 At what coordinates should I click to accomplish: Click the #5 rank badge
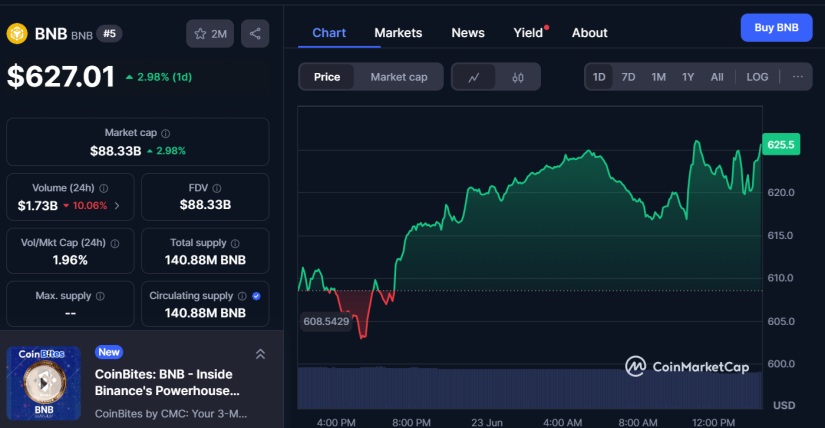pyautogui.click(x=109, y=34)
